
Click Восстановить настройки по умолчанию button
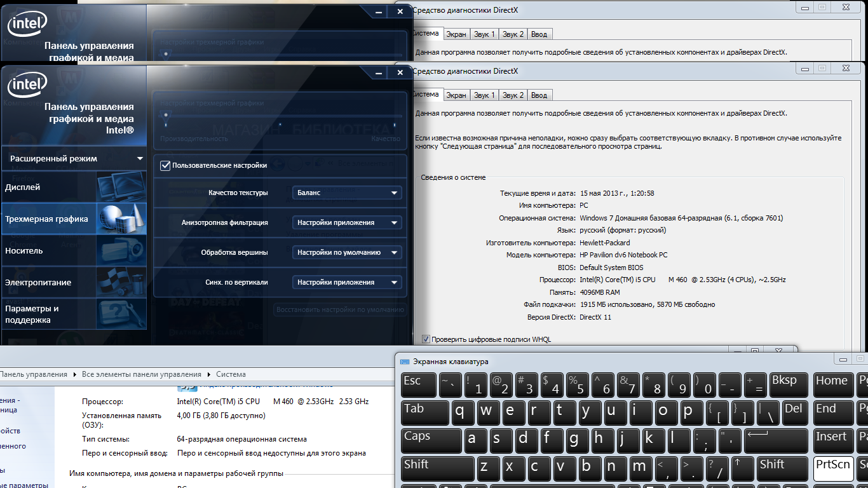pyautogui.click(x=340, y=309)
